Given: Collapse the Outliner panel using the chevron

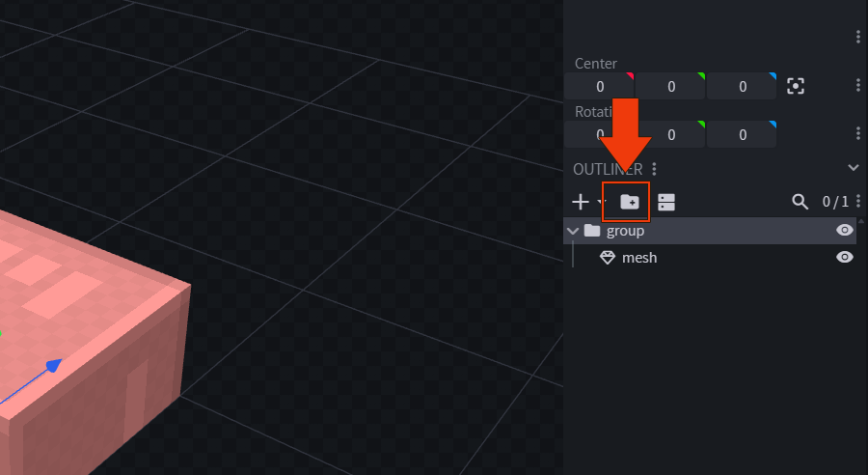Looking at the screenshot, I should [x=853, y=168].
